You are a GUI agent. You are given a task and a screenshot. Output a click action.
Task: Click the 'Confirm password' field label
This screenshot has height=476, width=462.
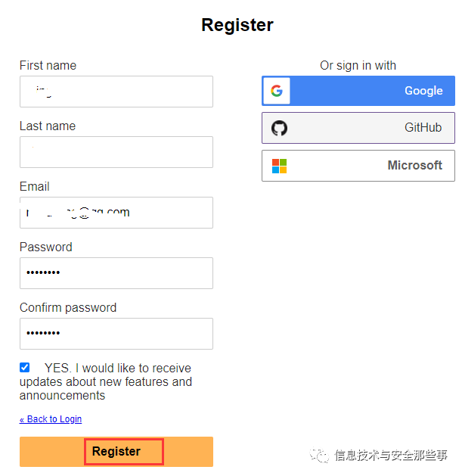click(68, 308)
